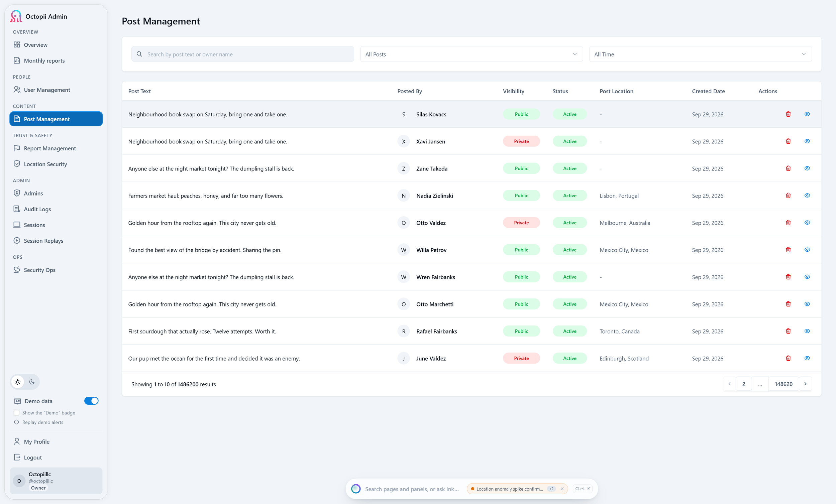
Task: Click the Octopii Admin logo
Action: tap(16, 16)
